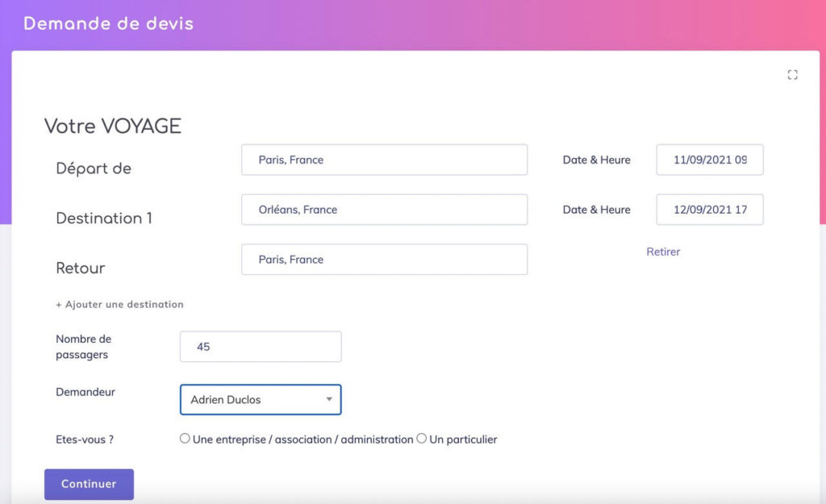Click + Ajouter une destination

click(x=119, y=304)
